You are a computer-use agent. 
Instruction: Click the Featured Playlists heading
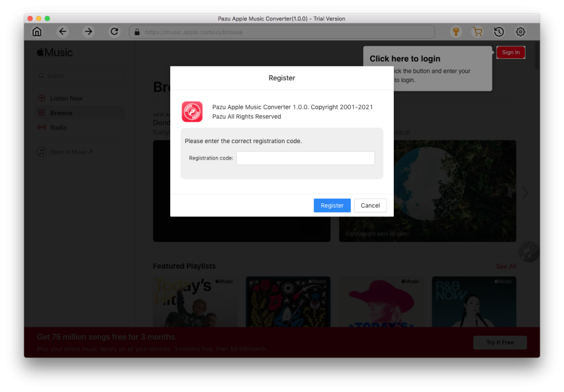point(184,266)
